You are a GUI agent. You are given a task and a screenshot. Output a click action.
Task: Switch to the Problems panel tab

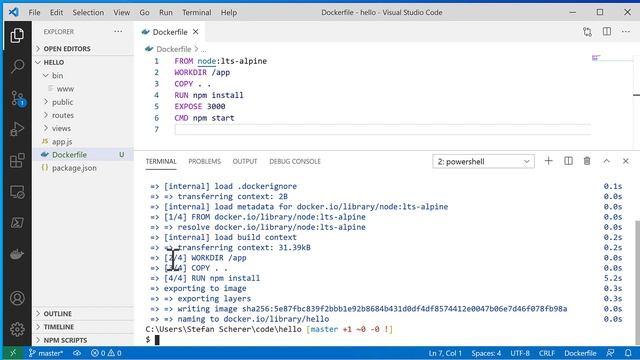tap(204, 162)
